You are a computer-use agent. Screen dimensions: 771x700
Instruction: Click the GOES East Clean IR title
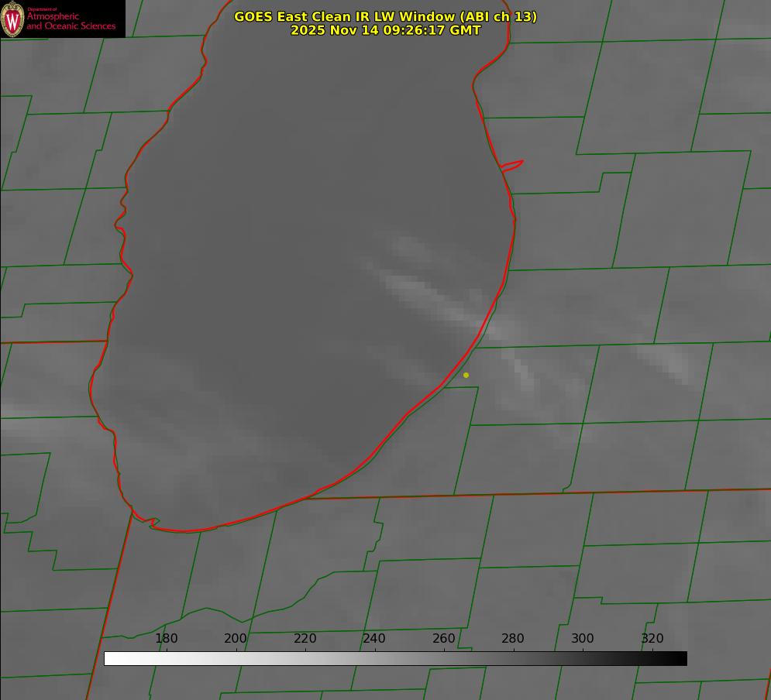point(385,16)
